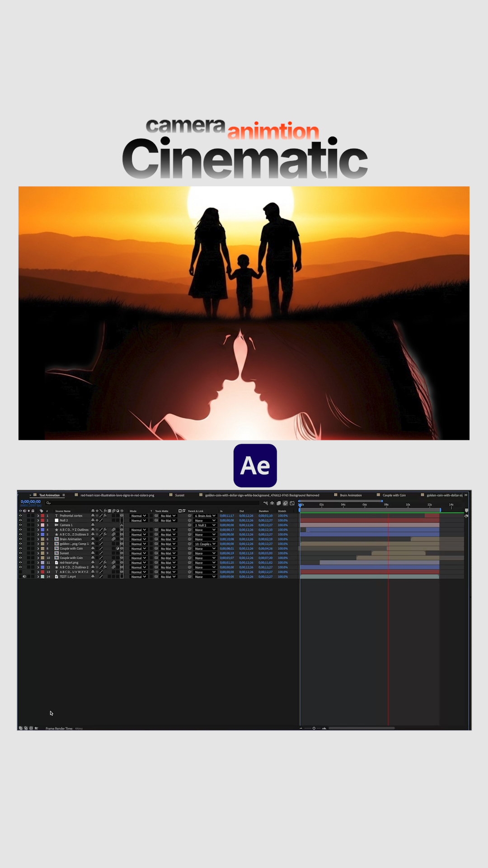Open Parent dropdown showing 10. Couple
The height and width of the screenshot is (868, 488).
click(x=205, y=544)
